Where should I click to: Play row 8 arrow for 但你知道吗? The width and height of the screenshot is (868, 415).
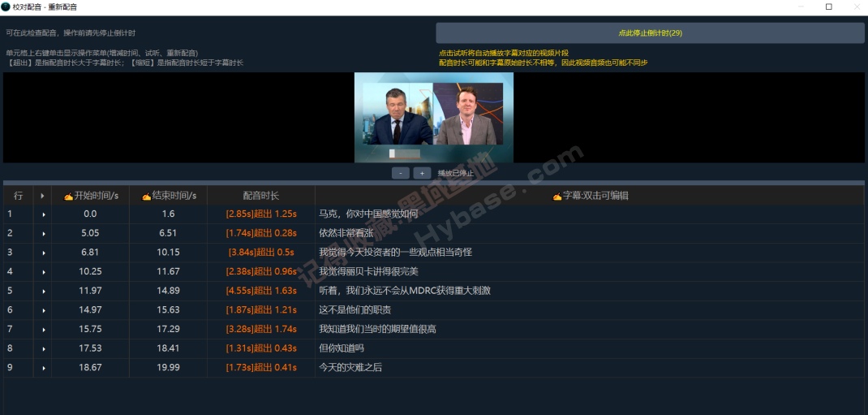tap(43, 348)
